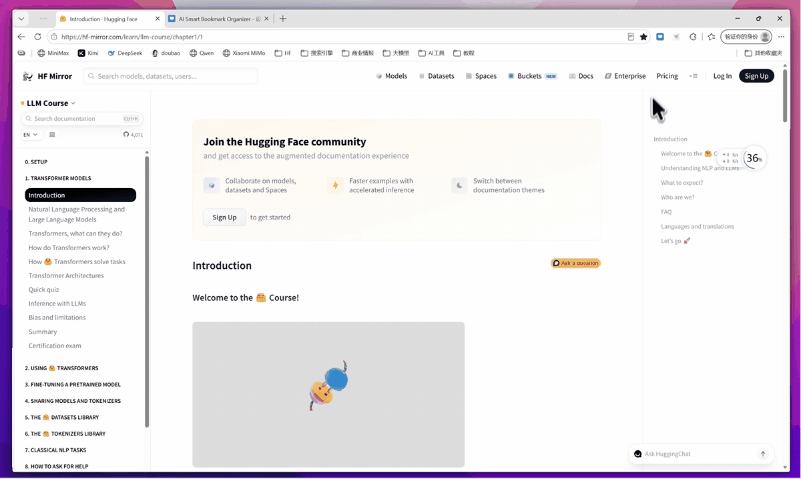The height and width of the screenshot is (479, 801).
Task: Open Models in the top navigation
Action: [392, 76]
